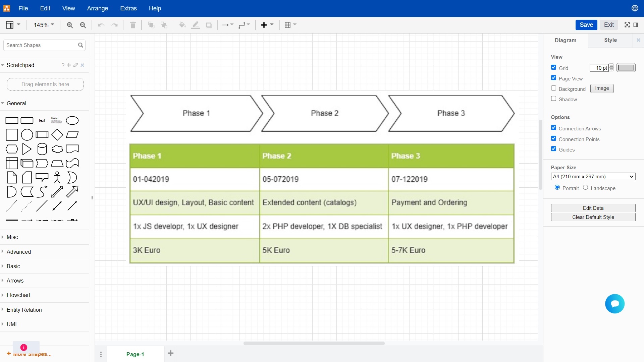Click the Save button
The height and width of the screenshot is (362, 644).
click(x=586, y=25)
